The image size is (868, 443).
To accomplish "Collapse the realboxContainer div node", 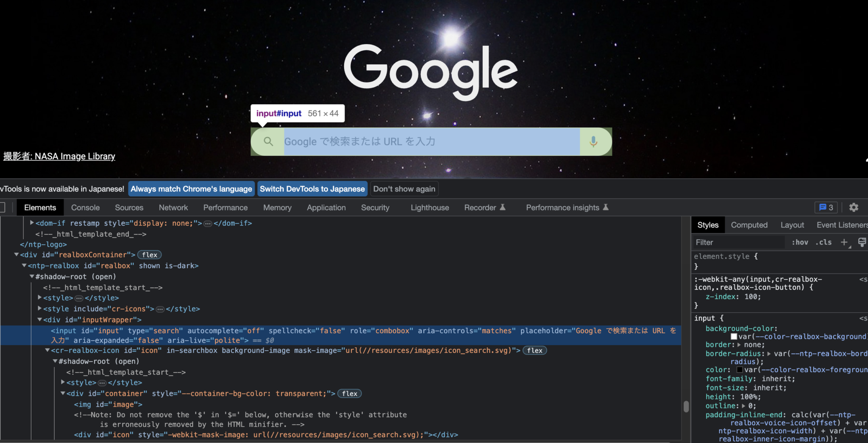I will coord(16,254).
